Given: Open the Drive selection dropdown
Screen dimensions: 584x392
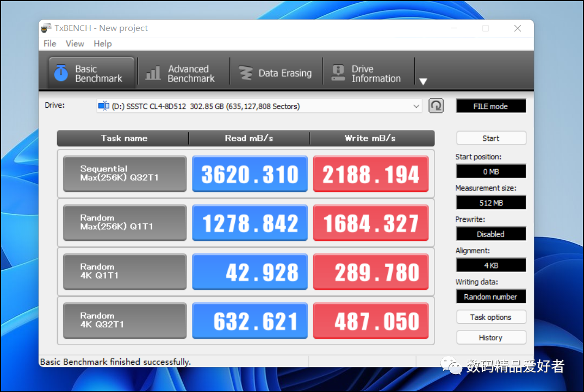Looking at the screenshot, I should pyautogui.click(x=259, y=107).
